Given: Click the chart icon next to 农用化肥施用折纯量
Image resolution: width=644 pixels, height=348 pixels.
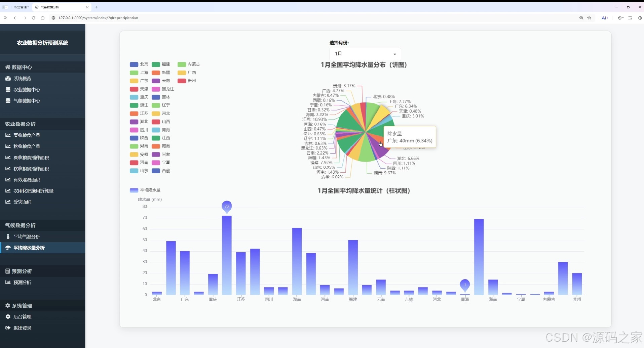Looking at the screenshot, I should point(8,191).
